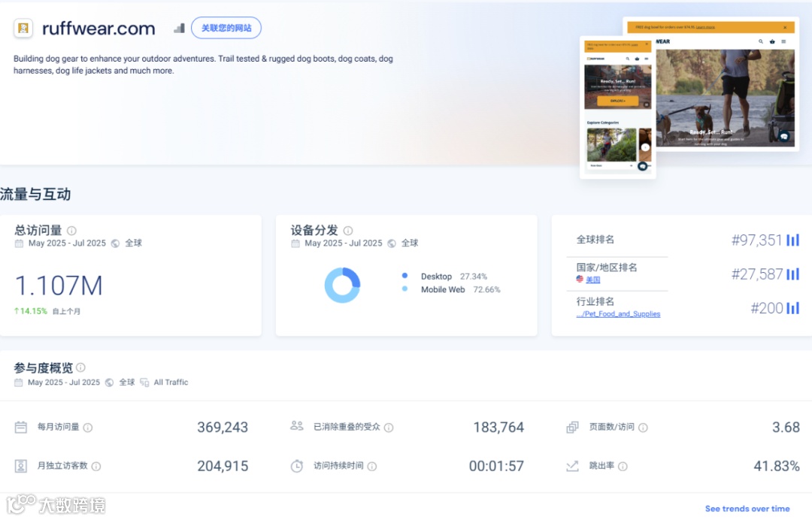Screen dimensions: 812x520
Task: Click the 页面数/访问 pages icon
Action: tap(572, 427)
